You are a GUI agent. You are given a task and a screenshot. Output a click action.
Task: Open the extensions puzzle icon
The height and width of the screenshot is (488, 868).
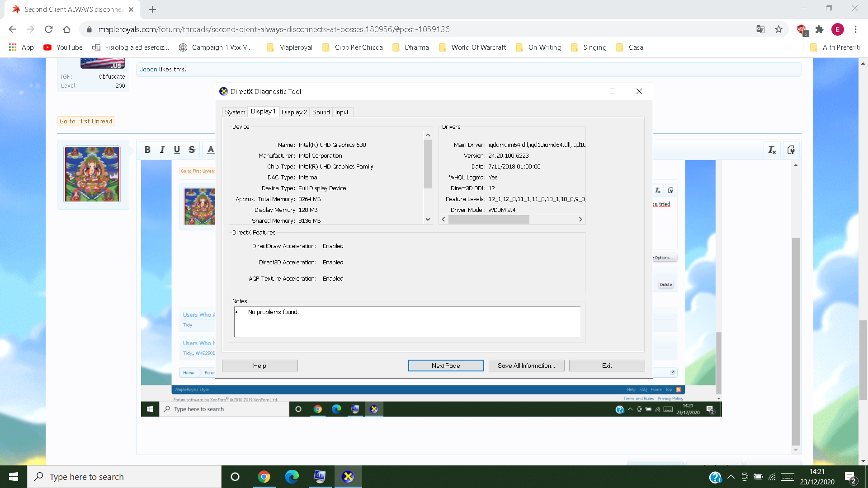pyautogui.click(x=819, y=29)
